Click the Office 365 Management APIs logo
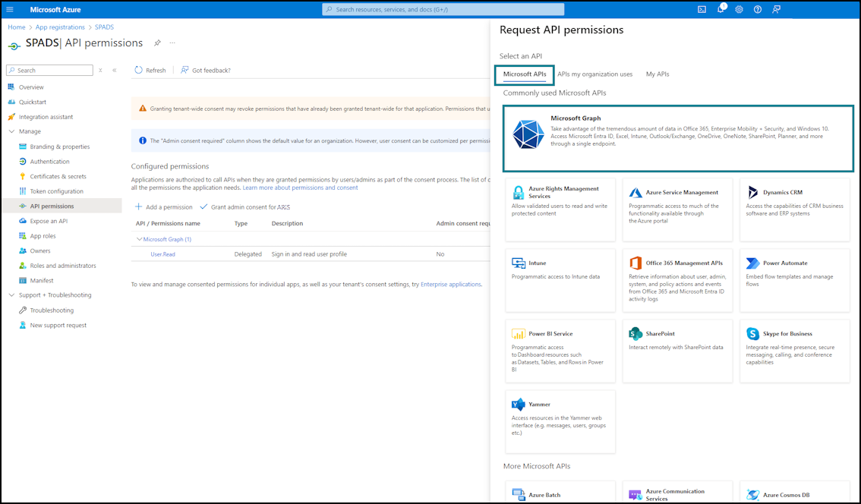 pyautogui.click(x=635, y=263)
